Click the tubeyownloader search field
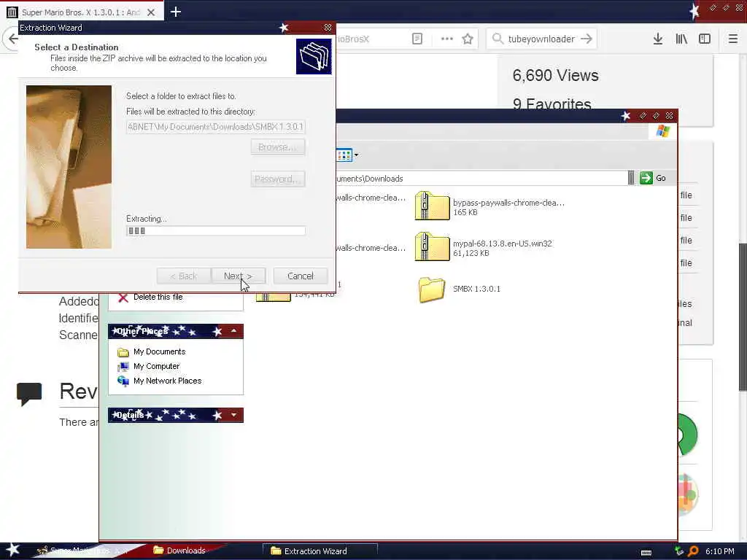The height and width of the screenshot is (560, 747). coord(542,39)
